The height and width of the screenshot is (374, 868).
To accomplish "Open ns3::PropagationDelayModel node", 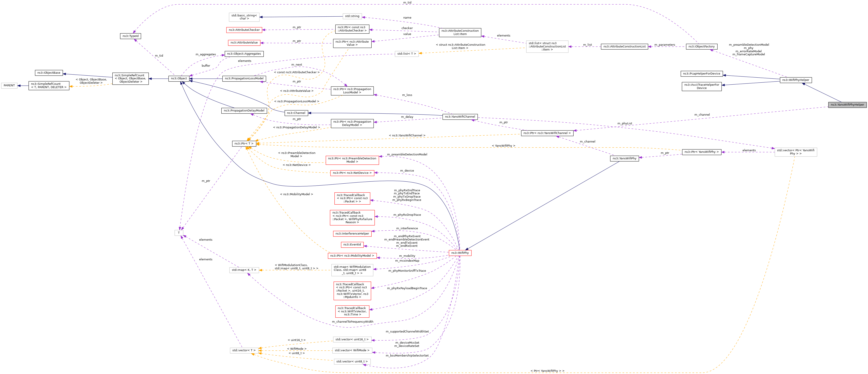I will point(244,111).
